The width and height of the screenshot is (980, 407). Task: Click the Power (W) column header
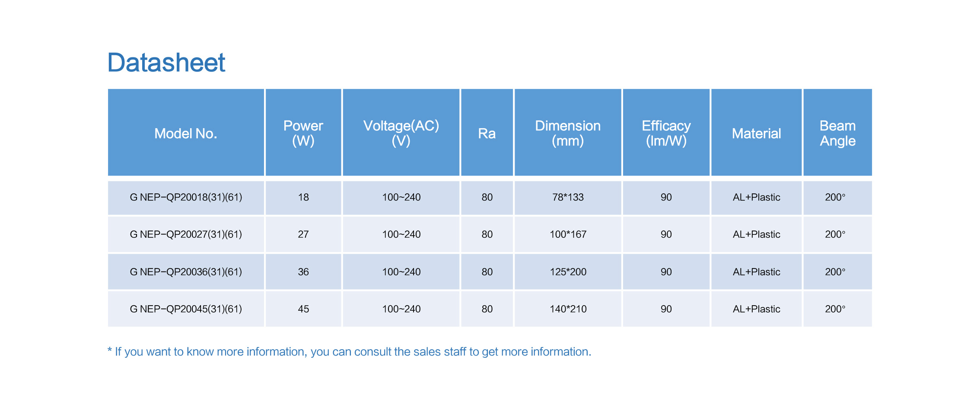tap(303, 133)
